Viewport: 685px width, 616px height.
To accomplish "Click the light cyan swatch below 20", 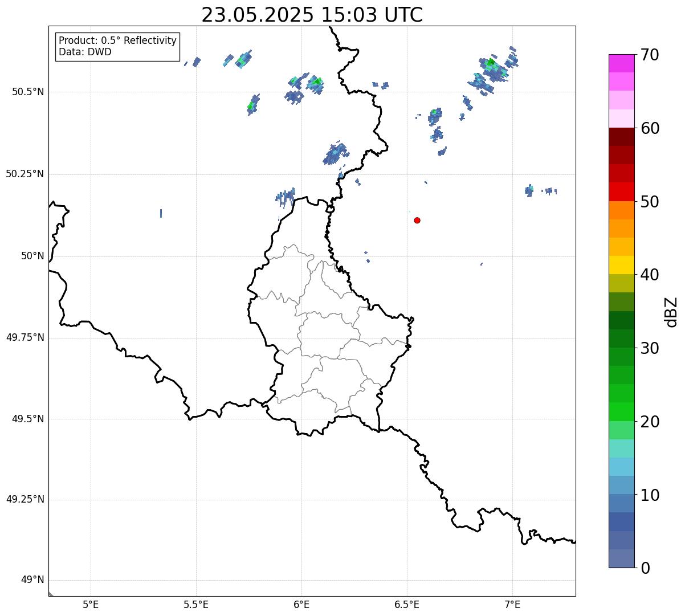I will click(621, 448).
